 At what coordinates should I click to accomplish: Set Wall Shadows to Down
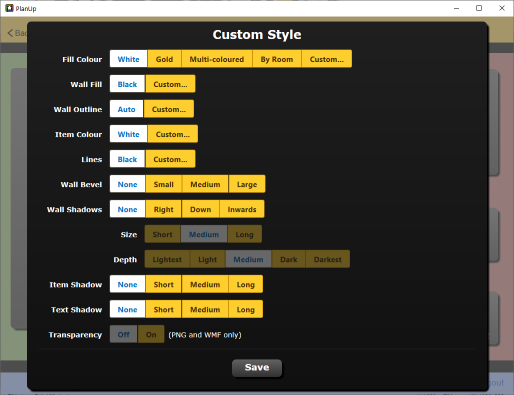point(201,209)
